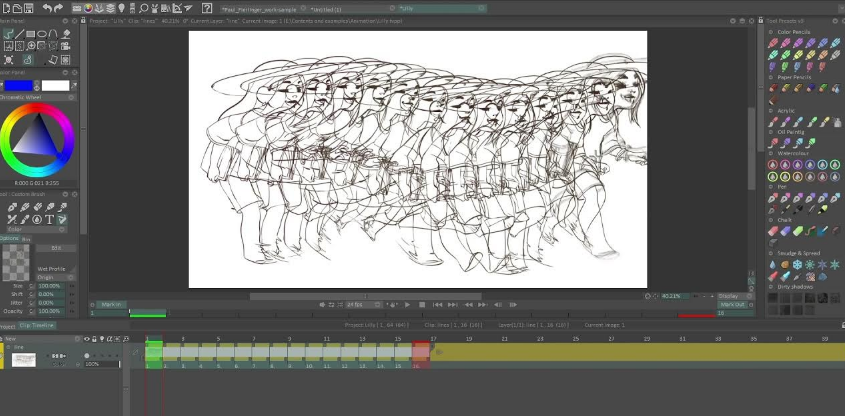Open the Color mode dropdown under brush tools

click(36, 230)
